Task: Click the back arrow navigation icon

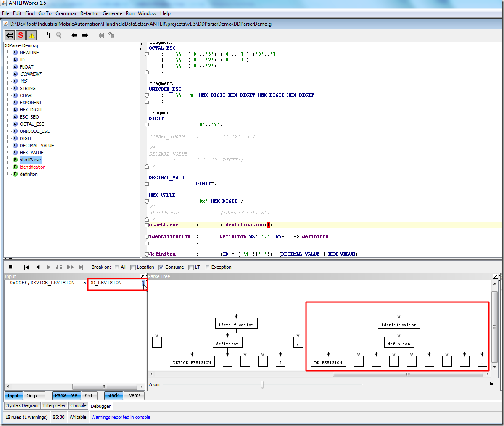Action: point(74,35)
